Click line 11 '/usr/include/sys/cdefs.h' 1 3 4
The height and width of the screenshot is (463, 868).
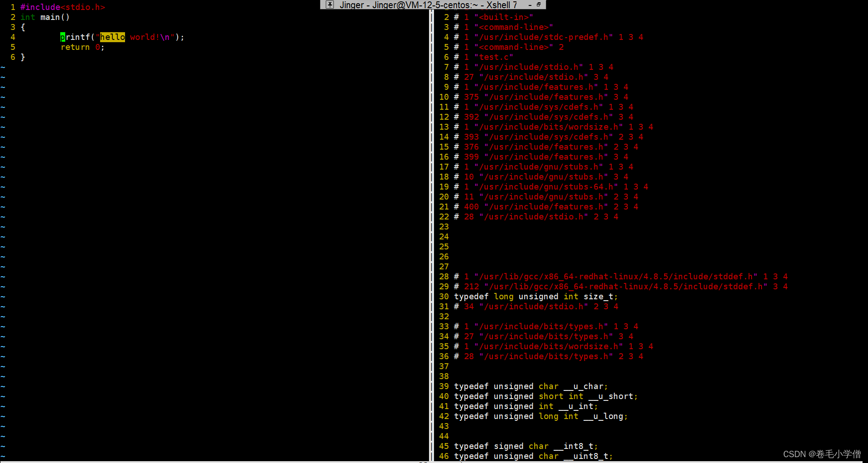(x=543, y=107)
